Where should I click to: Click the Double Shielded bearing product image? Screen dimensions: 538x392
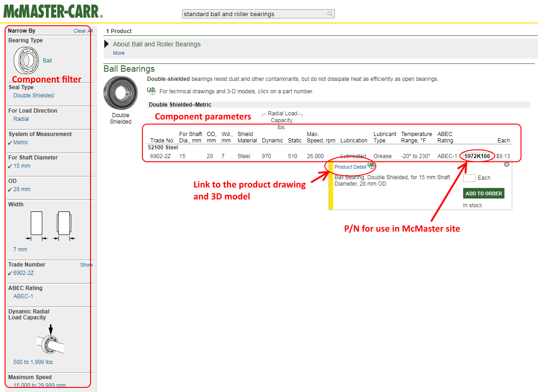[120, 93]
